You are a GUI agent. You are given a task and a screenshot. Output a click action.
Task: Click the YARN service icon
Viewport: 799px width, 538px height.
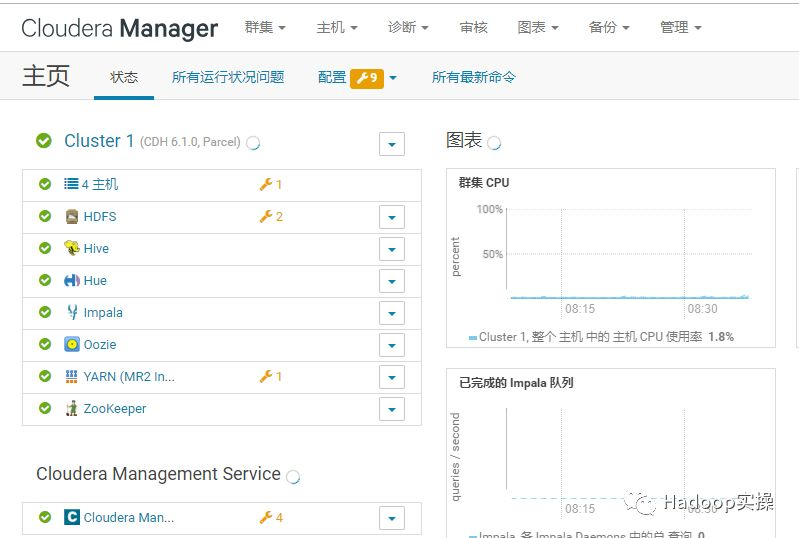point(71,376)
